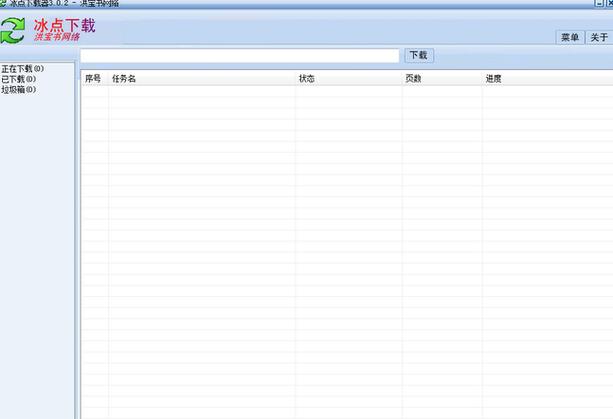Sort by the 任务名 column header

coord(202,79)
